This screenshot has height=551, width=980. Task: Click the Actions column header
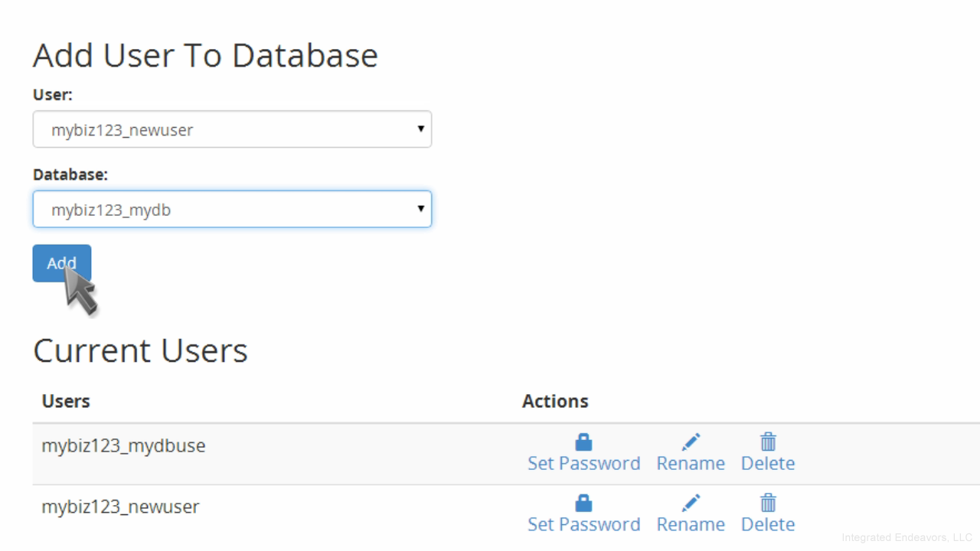click(x=555, y=401)
